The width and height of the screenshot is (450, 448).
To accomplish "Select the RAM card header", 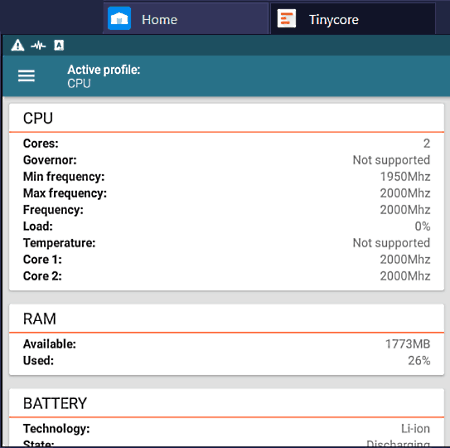I will click(227, 318).
